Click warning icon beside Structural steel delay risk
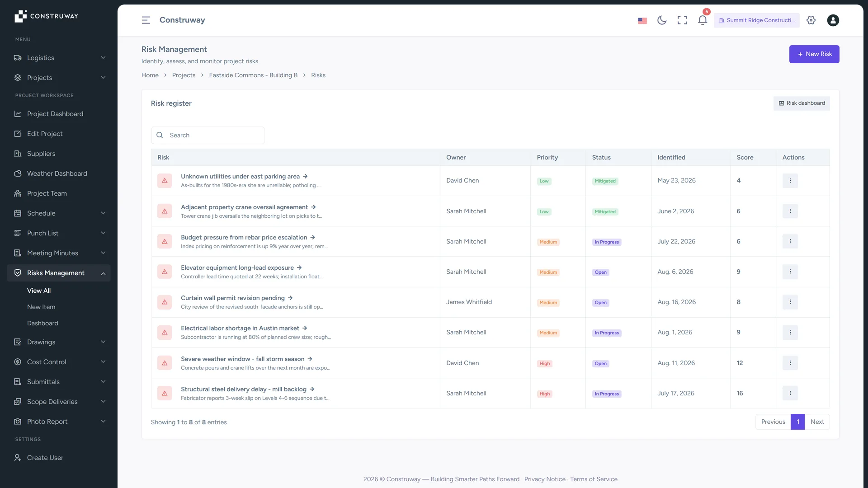868x488 pixels. pyautogui.click(x=165, y=393)
